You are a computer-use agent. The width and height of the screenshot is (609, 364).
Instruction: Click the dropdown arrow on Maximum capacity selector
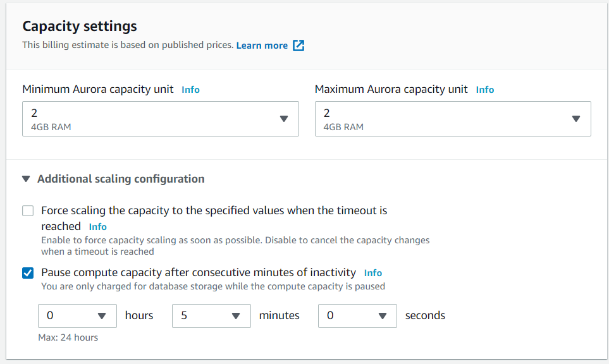pos(576,118)
